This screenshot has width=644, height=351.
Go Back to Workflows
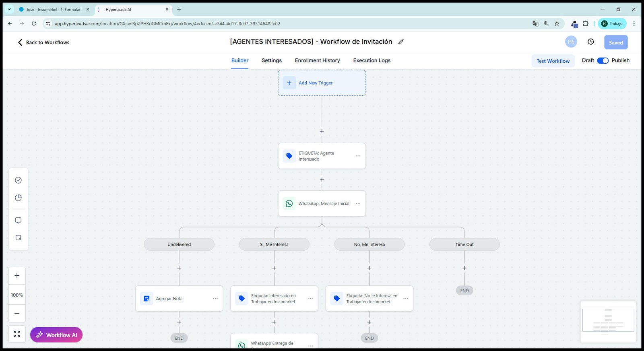(43, 42)
